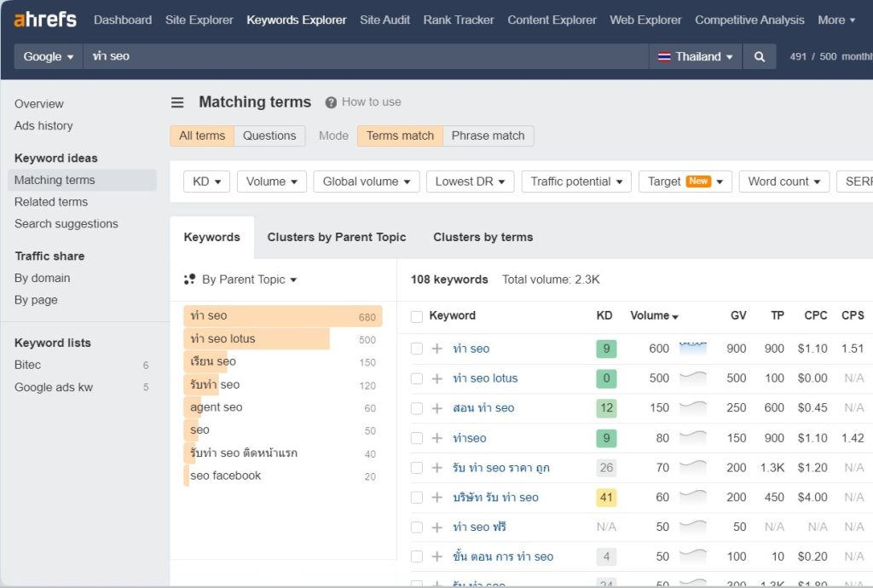The width and height of the screenshot is (873, 588).
Task: Open the By Parent Topic grouping dropdown
Action: 249,280
